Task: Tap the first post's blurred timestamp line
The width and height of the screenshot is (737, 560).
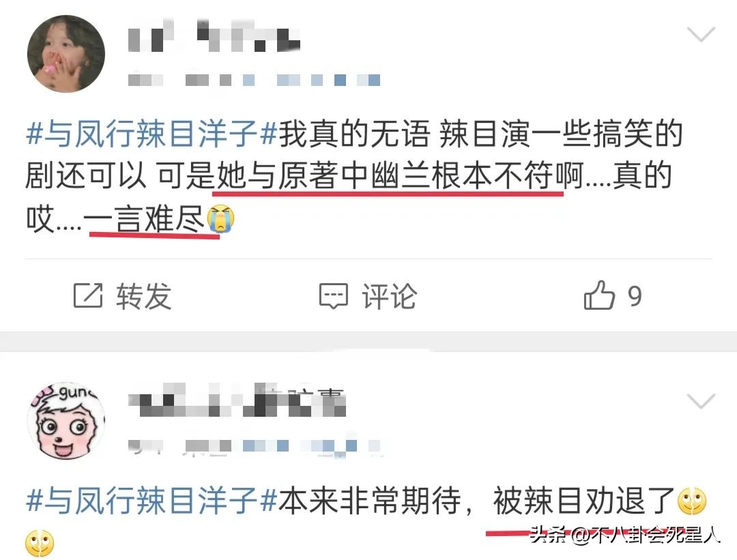Action: 254,80
